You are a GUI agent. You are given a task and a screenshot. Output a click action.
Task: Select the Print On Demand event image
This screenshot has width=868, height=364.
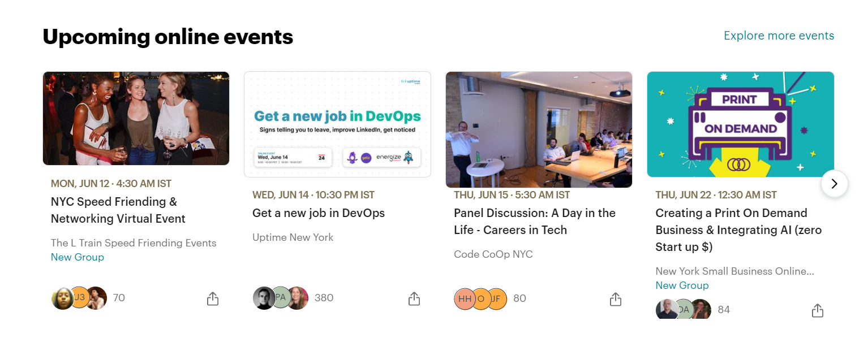[740, 124]
